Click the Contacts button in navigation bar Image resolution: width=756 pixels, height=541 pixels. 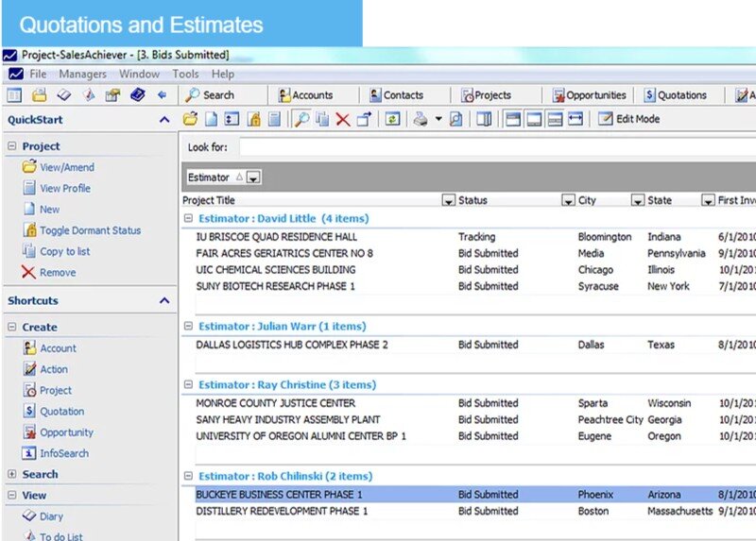tap(396, 95)
